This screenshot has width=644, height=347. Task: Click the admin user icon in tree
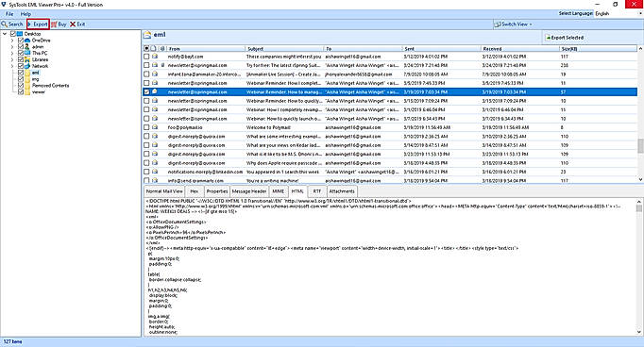pyautogui.click(x=27, y=47)
